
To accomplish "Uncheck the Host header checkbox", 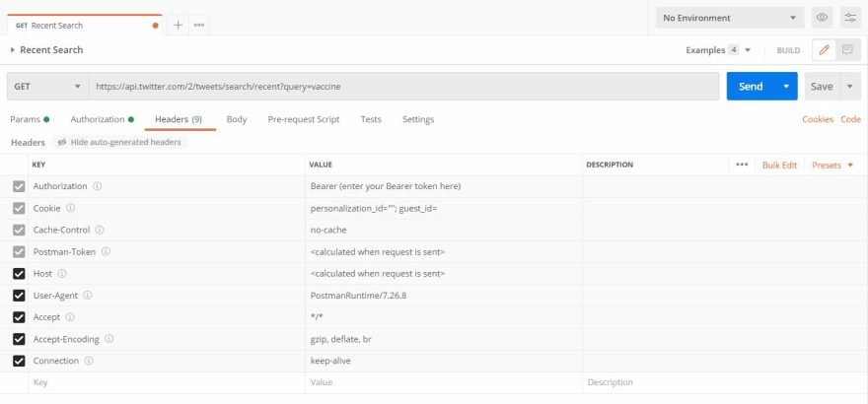I will [19, 273].
